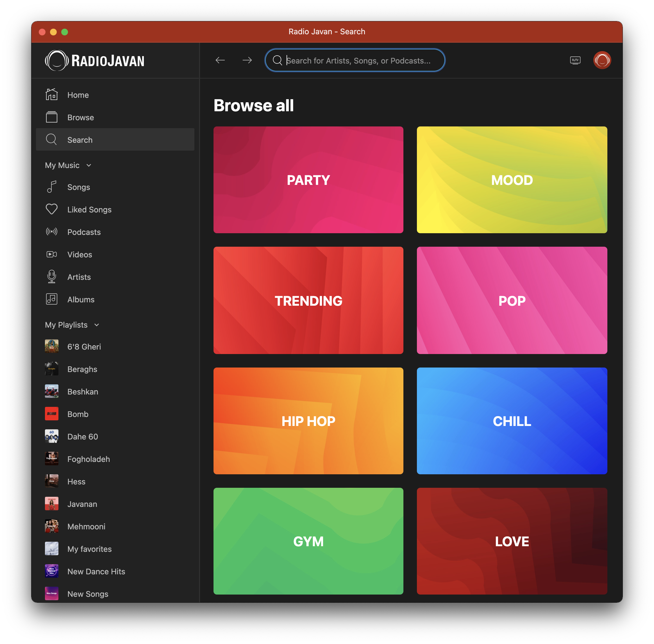
Task: Click the Videos camera icon
Action: click(51, 254)
